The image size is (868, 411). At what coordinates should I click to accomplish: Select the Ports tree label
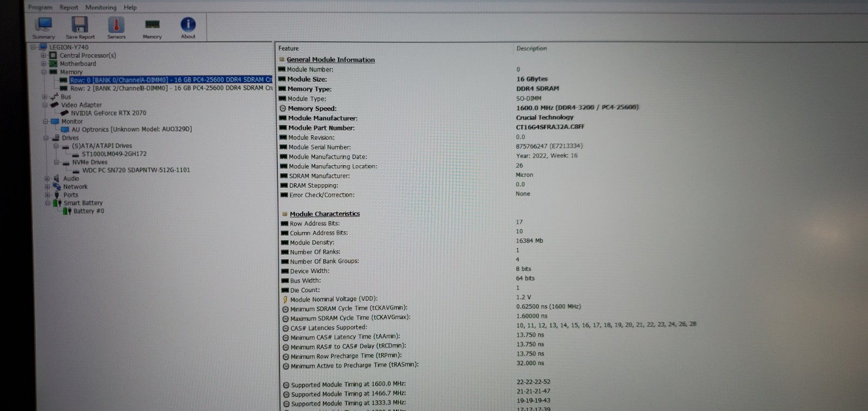71,195
